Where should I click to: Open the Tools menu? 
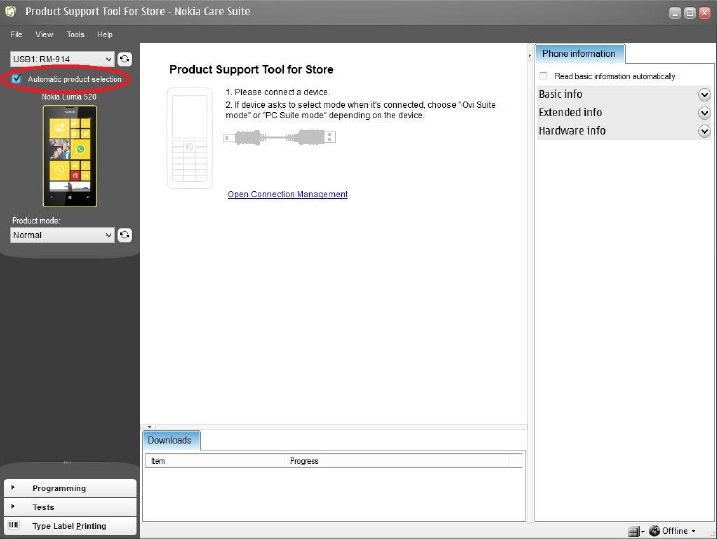tap(75, 34)
